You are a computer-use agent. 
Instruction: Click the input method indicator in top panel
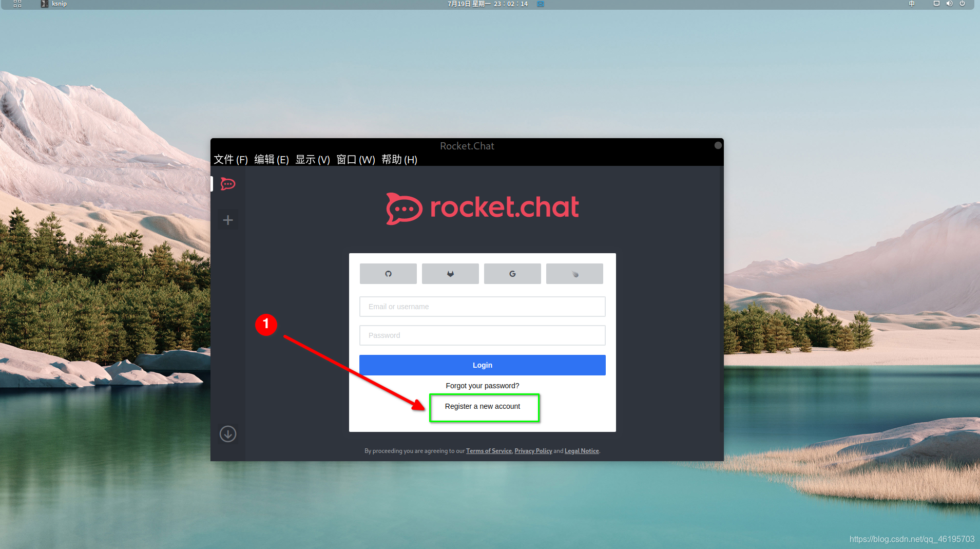[912, 4]
